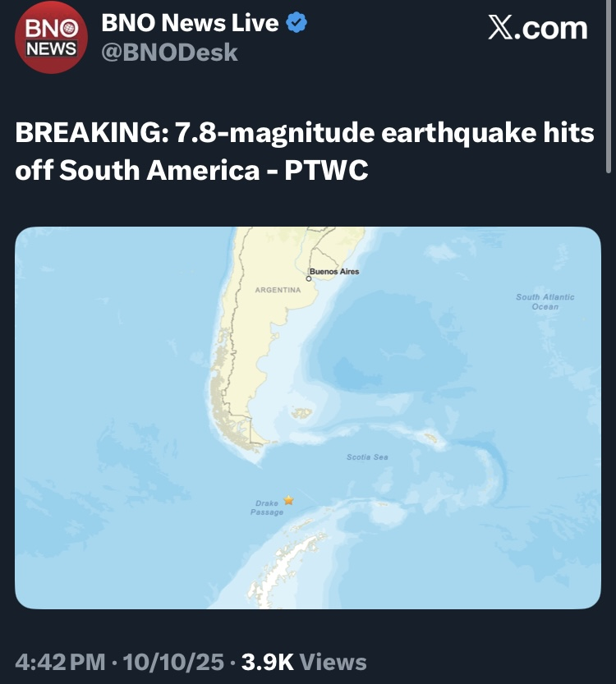Click the South Atlantic Ocean label
Image resolution: width=616 pixels, height=684 pixels.
(545, 301)
